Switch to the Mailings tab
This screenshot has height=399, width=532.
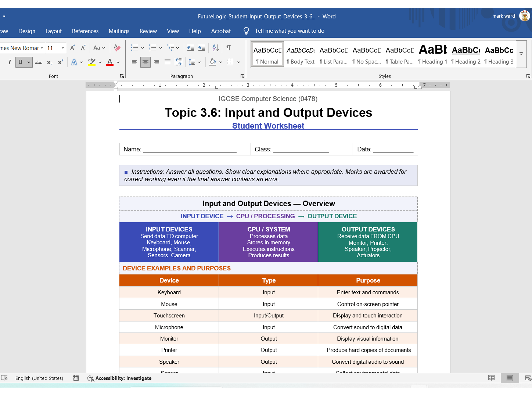119,31
